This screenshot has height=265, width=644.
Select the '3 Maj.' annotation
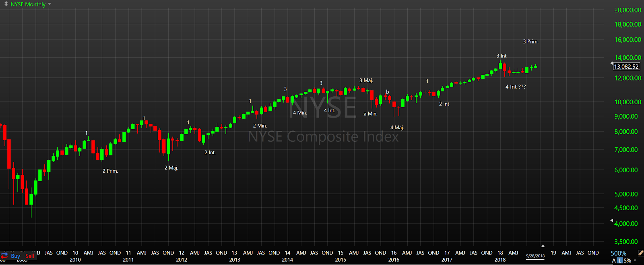366,80
